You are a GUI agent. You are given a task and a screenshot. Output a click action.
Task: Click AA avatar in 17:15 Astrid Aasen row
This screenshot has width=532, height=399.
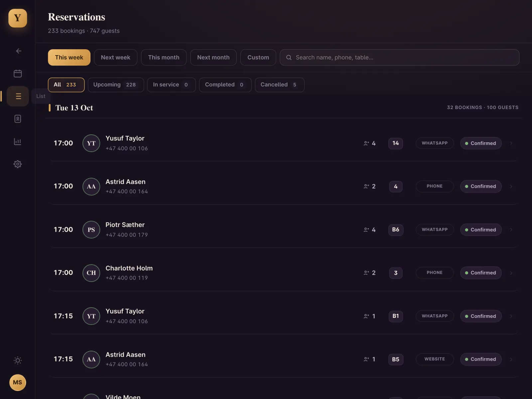tap(91, 359)
